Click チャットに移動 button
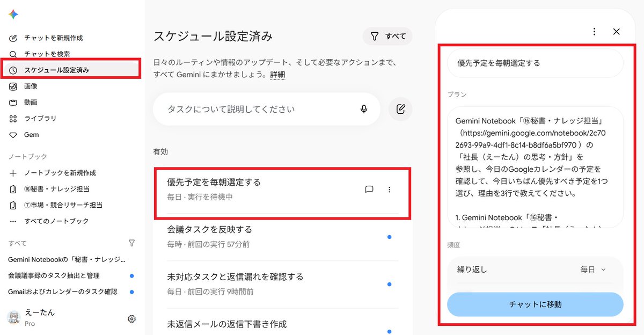This screenshot has height=335, width=644. point(535,304)
